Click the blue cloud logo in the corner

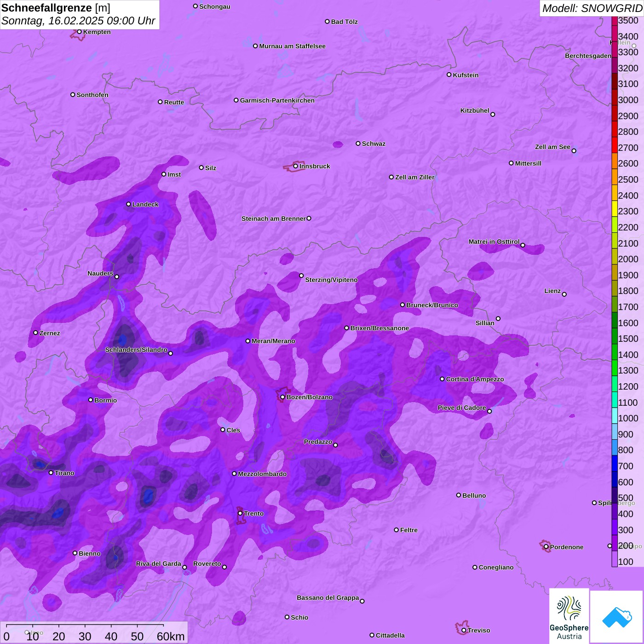(616, 616)
